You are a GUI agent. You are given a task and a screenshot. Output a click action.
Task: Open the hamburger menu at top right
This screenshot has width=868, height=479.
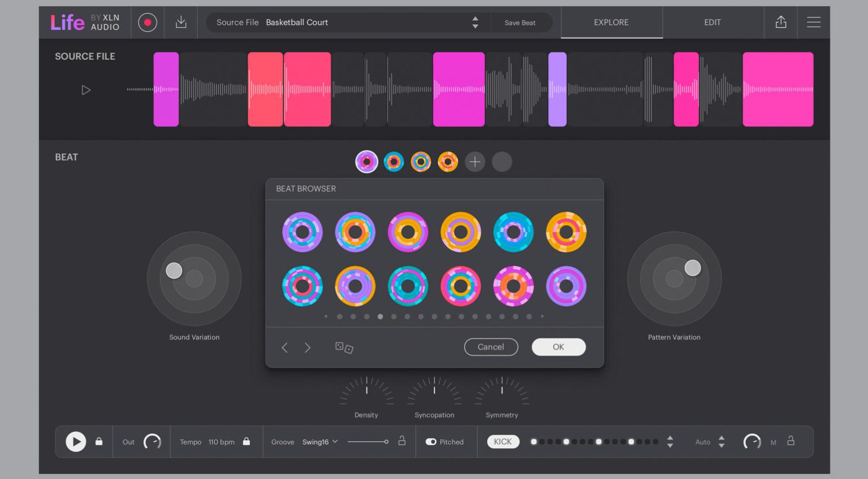click(x=814, y=22)
